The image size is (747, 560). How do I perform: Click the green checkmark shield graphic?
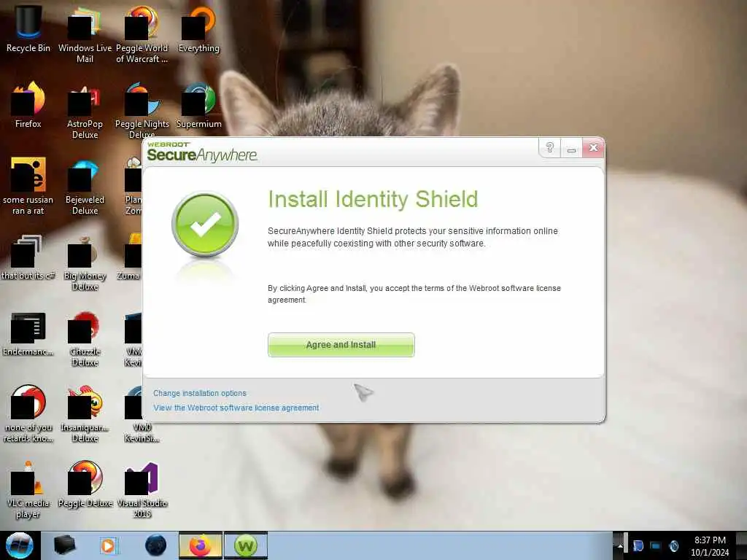click(x=205, y=225)
